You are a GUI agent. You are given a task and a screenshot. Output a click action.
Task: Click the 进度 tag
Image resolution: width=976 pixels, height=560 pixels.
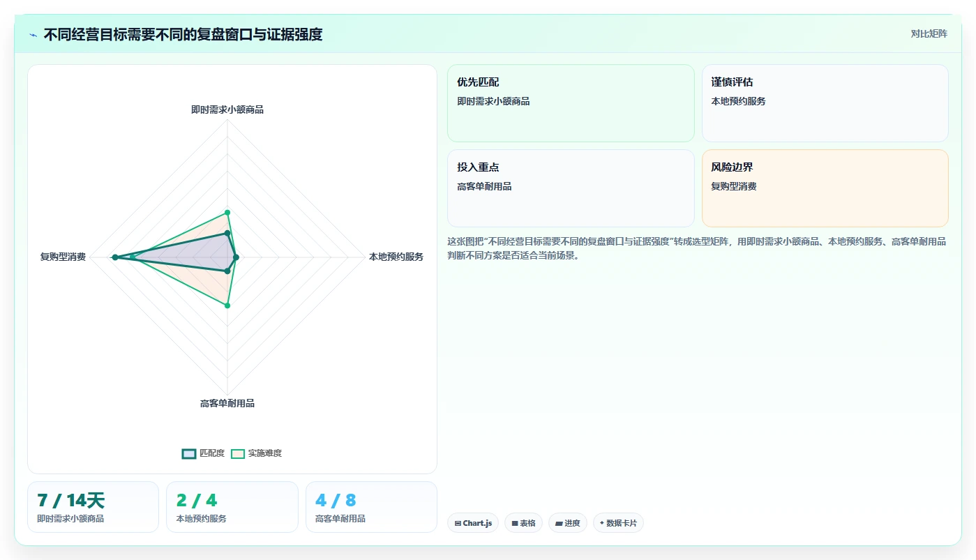(568, 523)
